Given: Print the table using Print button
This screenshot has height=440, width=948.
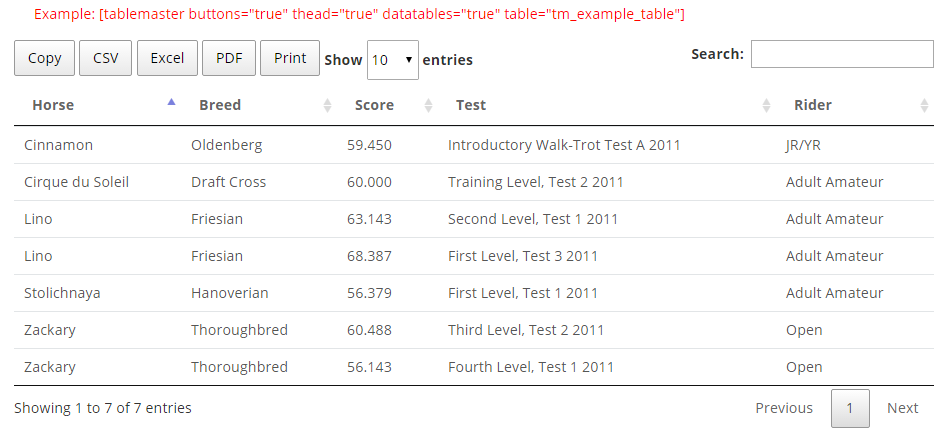Looking at the screenshot, I should point(290,58).
